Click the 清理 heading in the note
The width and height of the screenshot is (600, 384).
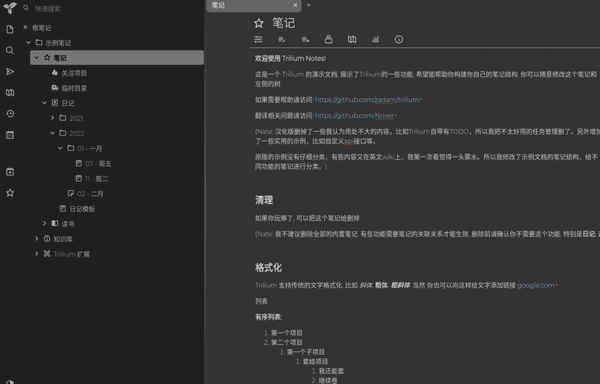(264, 200)
